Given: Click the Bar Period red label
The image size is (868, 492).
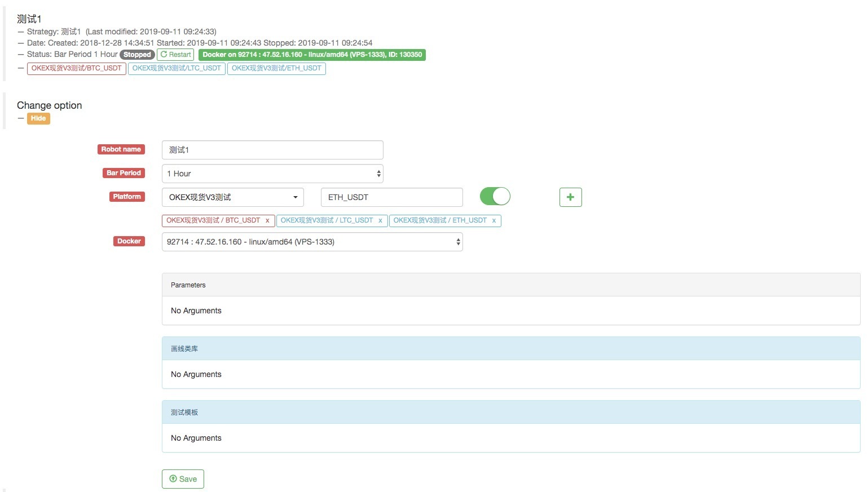Looking at the screenshot, I should 124,173.
